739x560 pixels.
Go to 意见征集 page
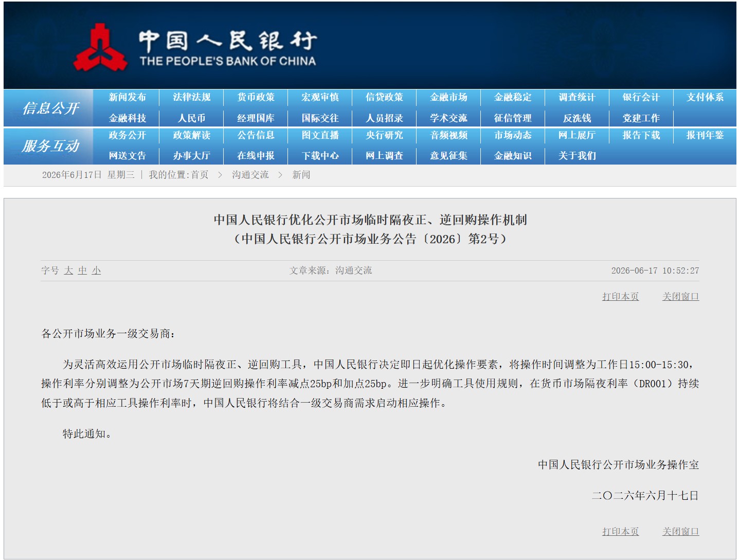tap(448, 156)
